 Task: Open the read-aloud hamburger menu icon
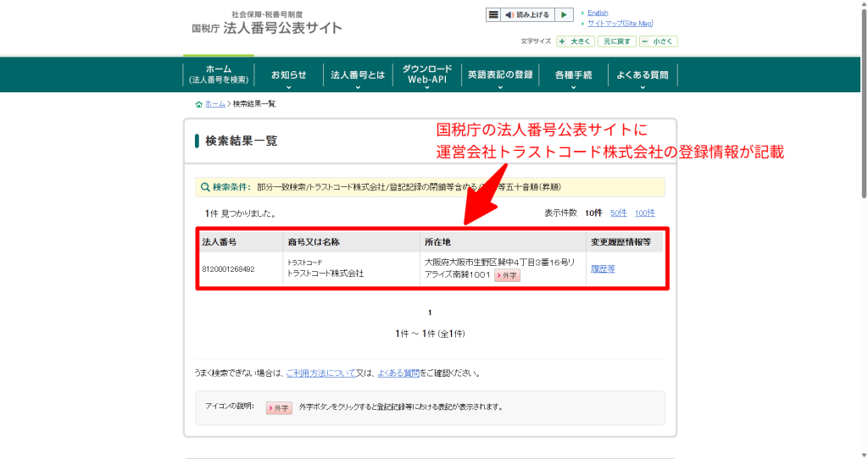(x=492, y=15)
